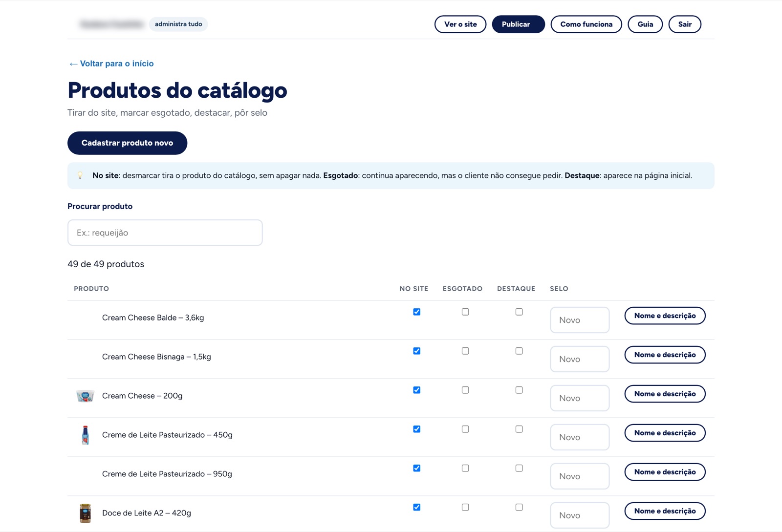The image size is (782, 532).
Task: Click the Doce de Leite A2 thumbnail
Action: point(85,513)
